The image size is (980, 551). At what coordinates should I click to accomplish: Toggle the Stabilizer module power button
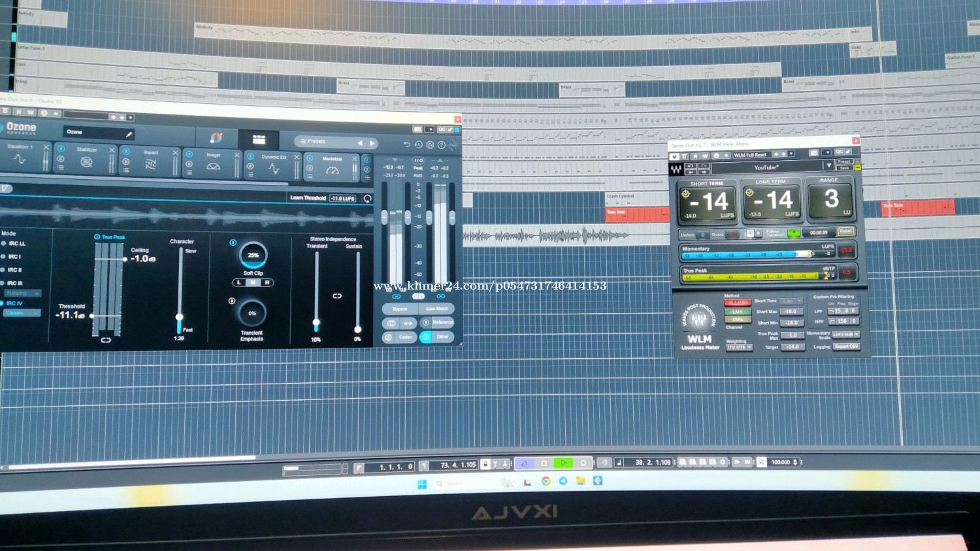click(x=61, y=149)
